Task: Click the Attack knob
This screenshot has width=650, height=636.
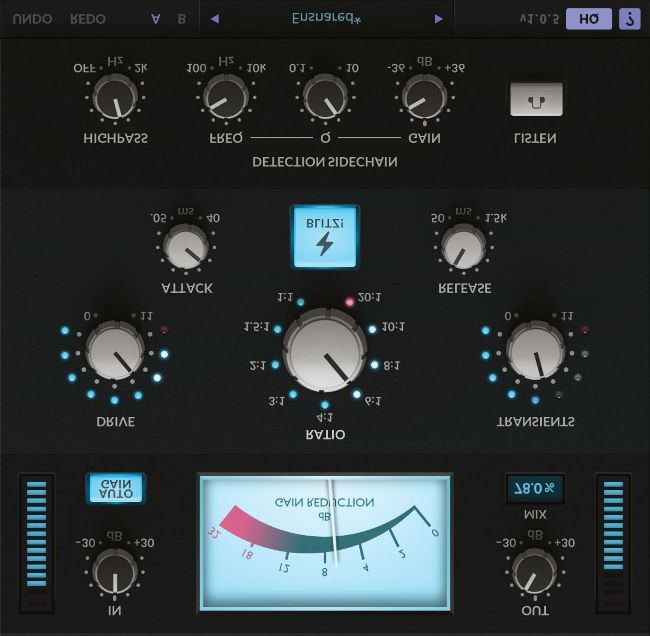Action: pos(183,246)
